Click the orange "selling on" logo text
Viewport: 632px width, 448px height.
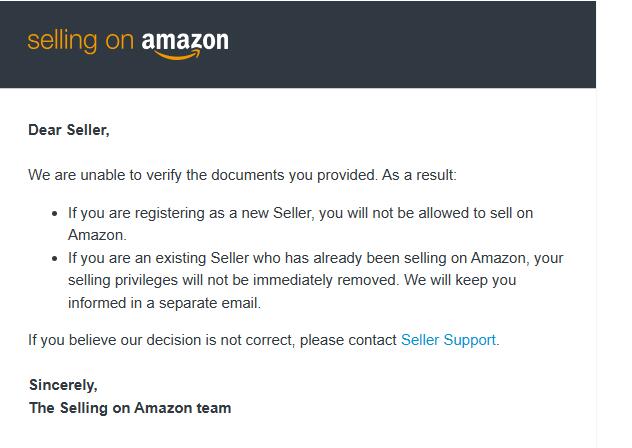[80, 42]
